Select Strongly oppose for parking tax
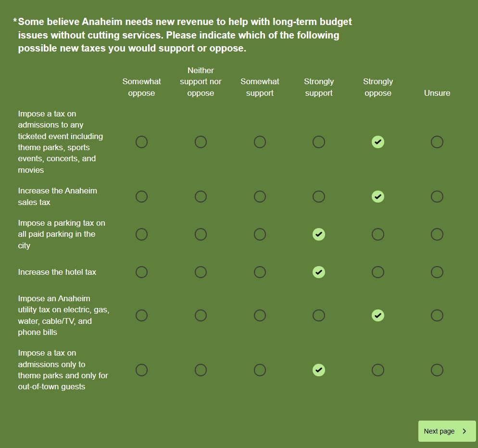Image resolution: width=478 pixels, height=448 pixels. 378,234
